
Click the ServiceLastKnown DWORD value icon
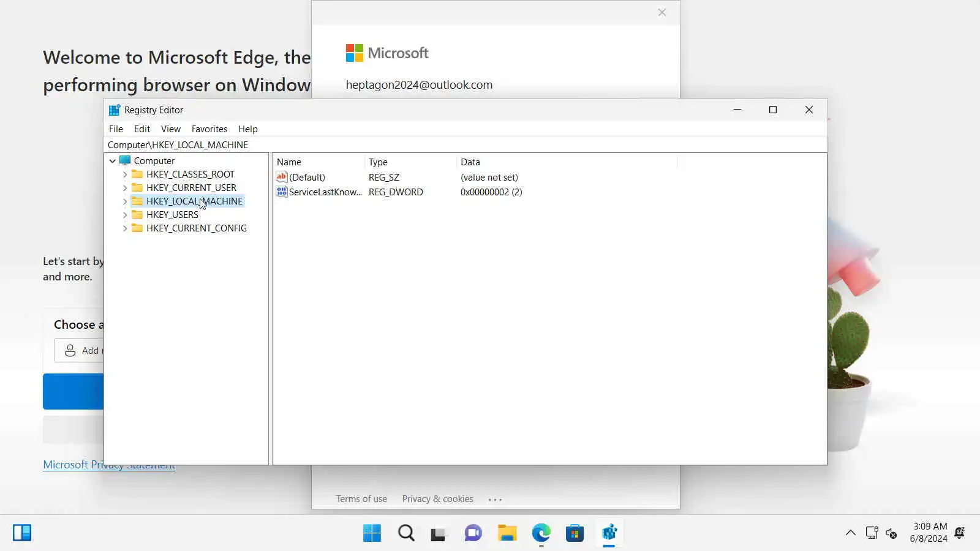pyautogui.click(x=282, y=192)
